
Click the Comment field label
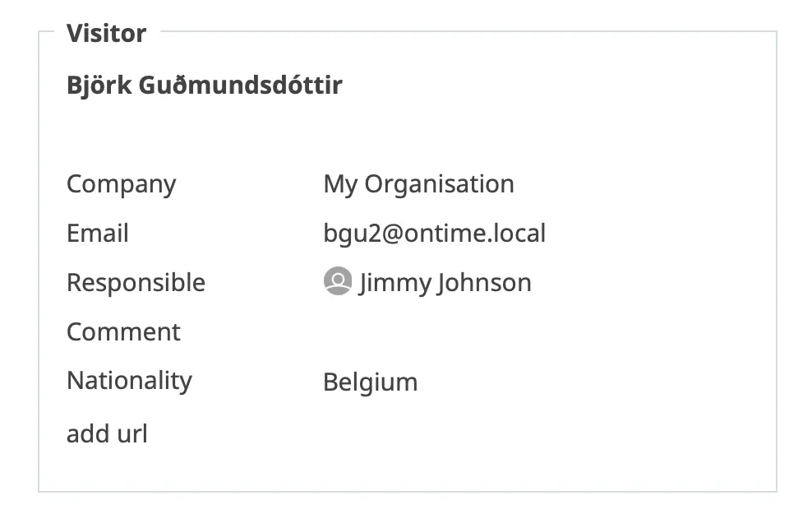124,332
